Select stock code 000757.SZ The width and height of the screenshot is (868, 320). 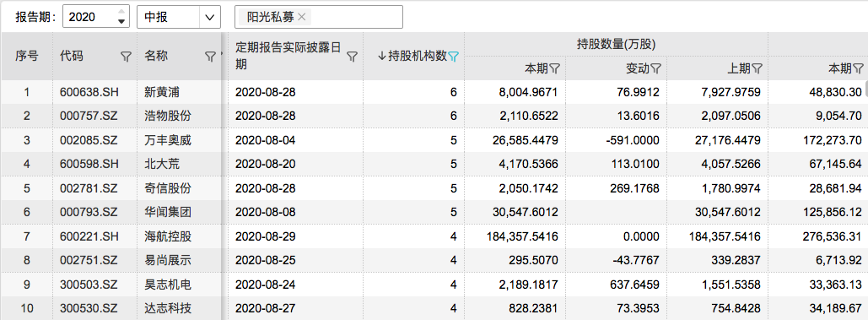point(89,116)
